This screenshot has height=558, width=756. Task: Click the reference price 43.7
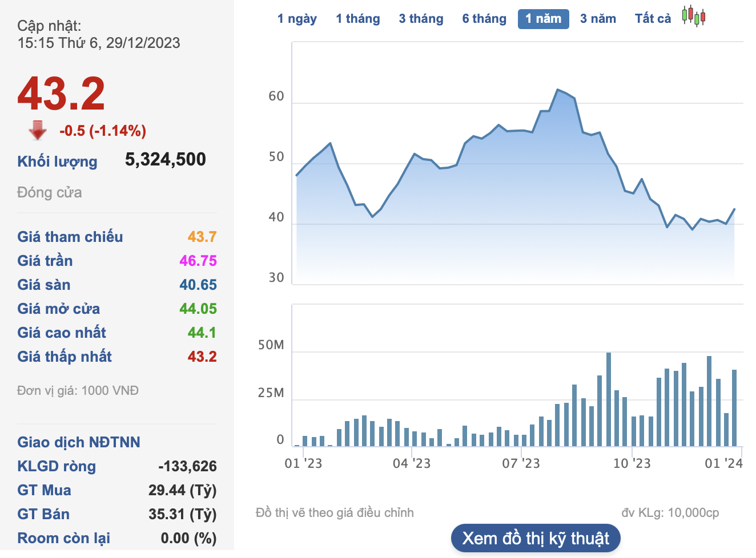pos(202,237)
